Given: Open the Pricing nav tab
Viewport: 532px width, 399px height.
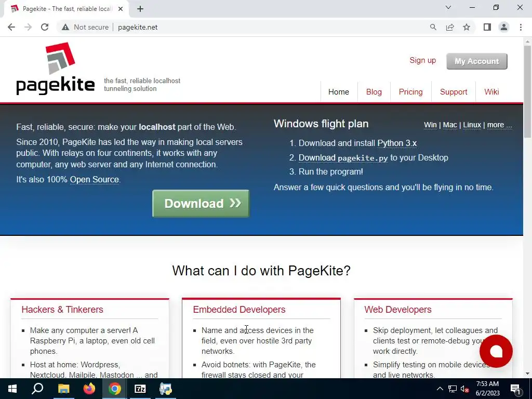Looking at the screenshot, I should (x=410, y=92).
